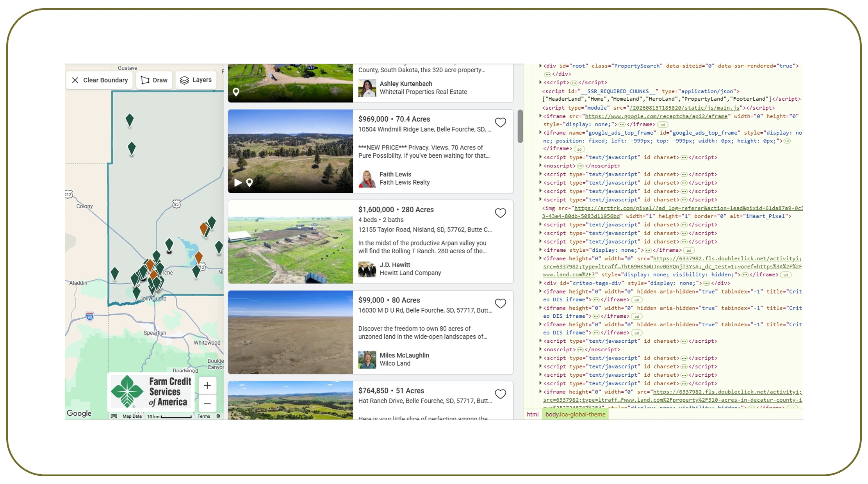Open J.D. Hewitt agent avatar

pyautogui.click(x=367, y=269)
